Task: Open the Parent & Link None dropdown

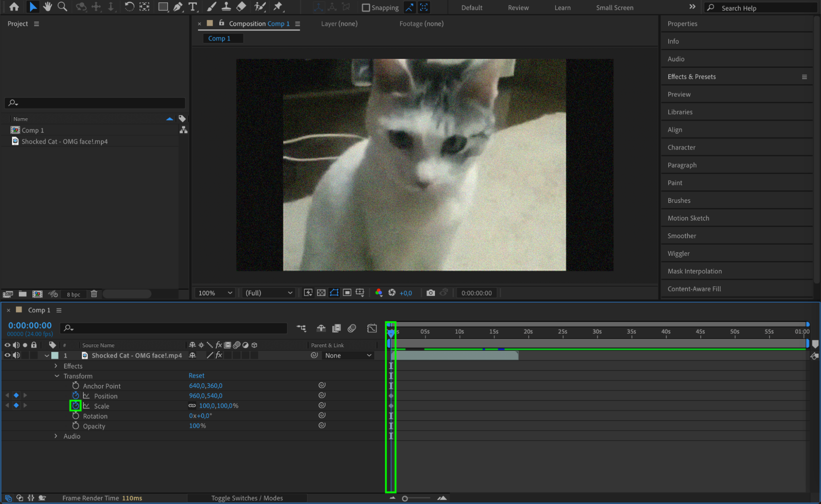Action: click(348, 355)
